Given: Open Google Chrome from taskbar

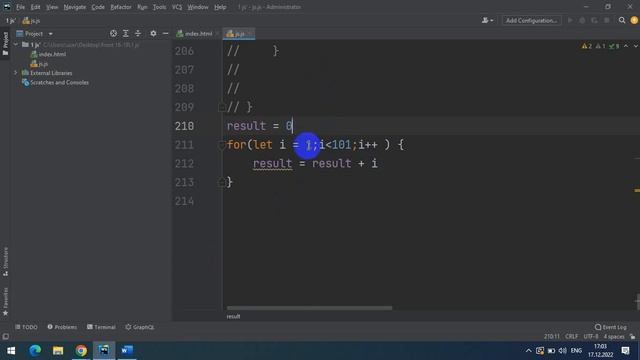Looking at the screenshot, I should tap(81, 351).
